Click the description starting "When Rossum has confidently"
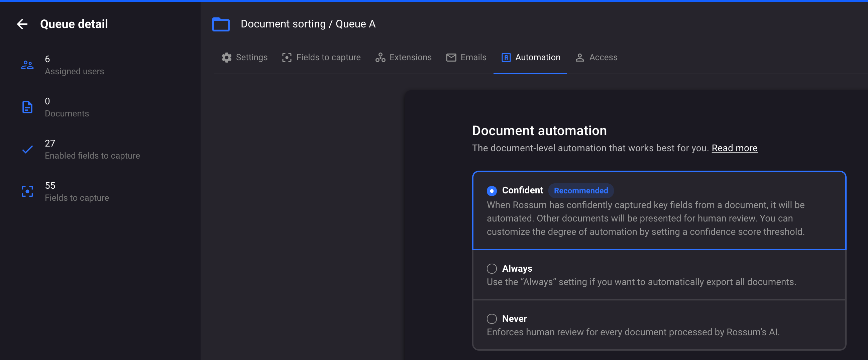 tap(646, 218)
